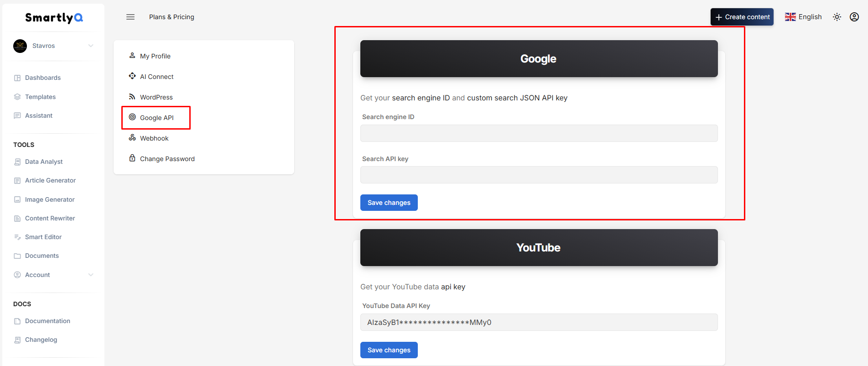This screenshot has width=868, height=366.
Task: Open the Stavros avatar picture
Action: pos(20,46)
